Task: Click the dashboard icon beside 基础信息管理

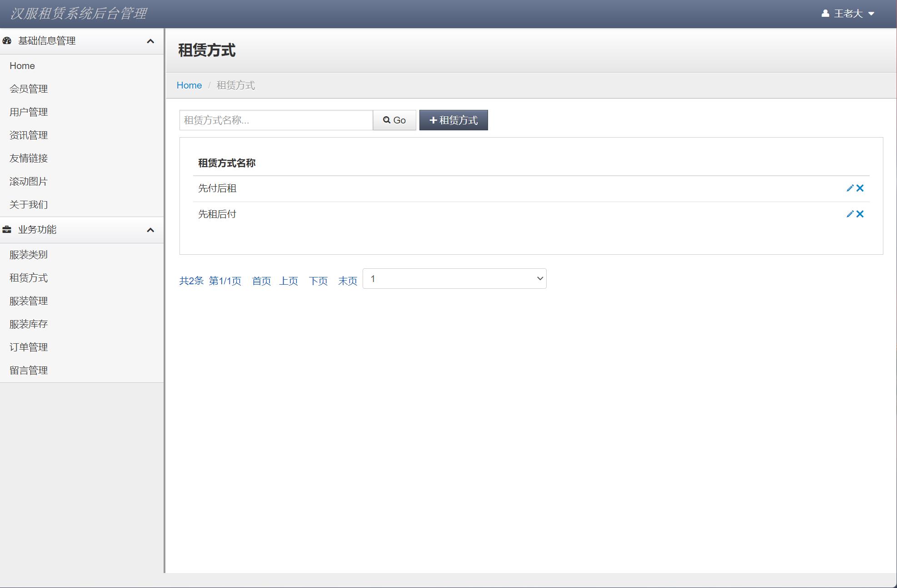Action: pyautogui.click(x=6, y=40)
